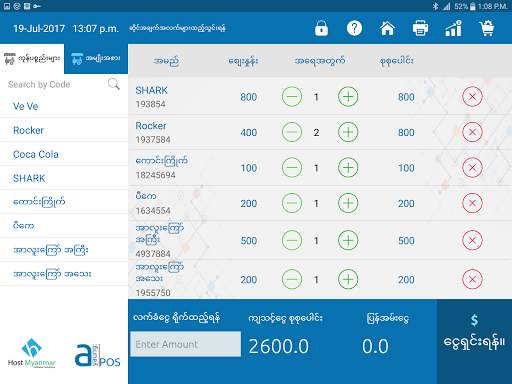This screenshot has height=384, width=512.
Task: Click the Rocker row price 400
Action: [x=249, y=133]
